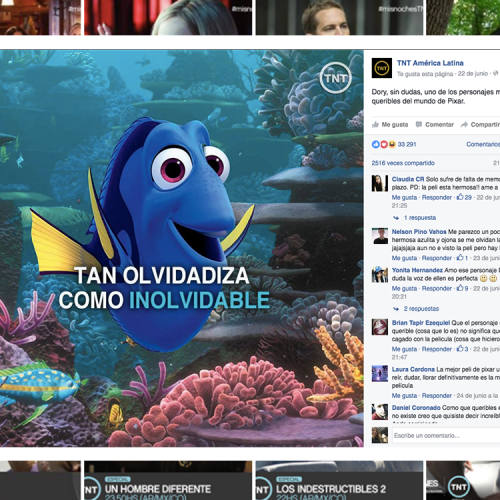Open Daniel Coronado's profile name

coord(416,408)
